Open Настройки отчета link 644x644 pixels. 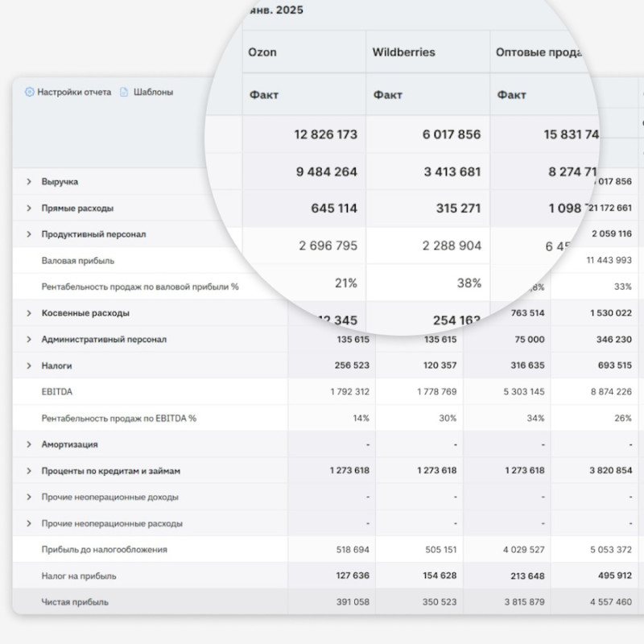[x=74, y=92]
